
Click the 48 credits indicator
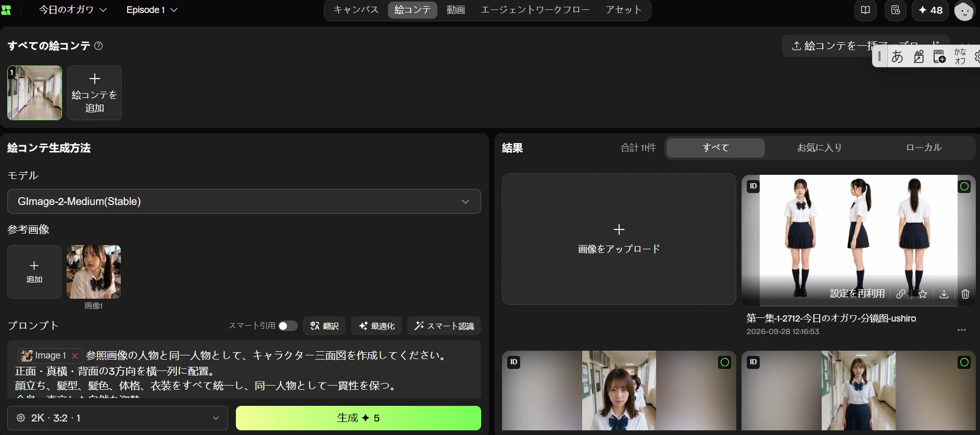tap(931, 10)
